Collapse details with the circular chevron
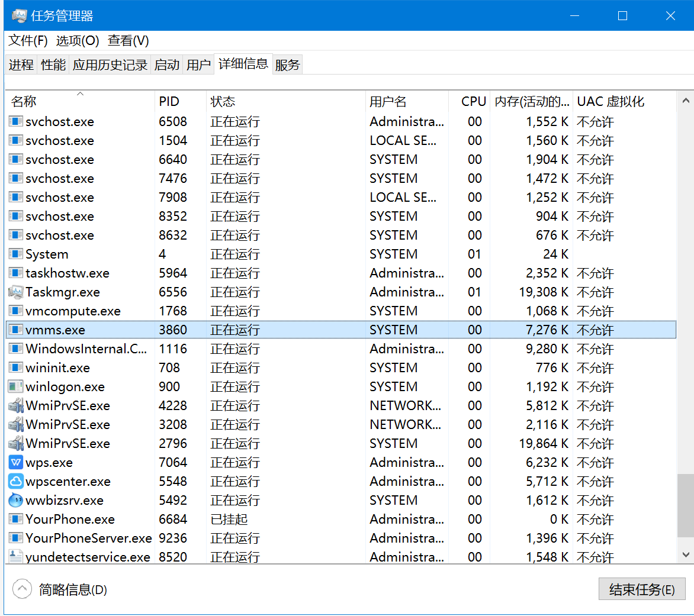Screen dimensions: 694x616 click(x=22, y=589)
